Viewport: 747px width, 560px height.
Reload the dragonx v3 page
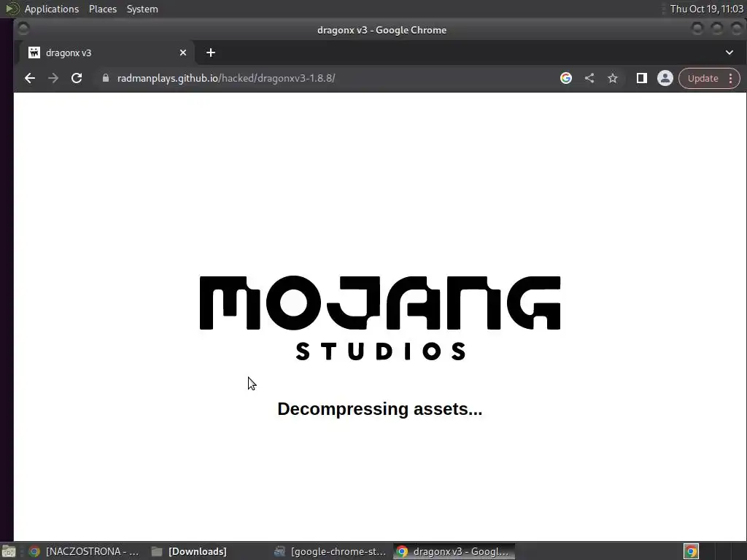(77, 78)
